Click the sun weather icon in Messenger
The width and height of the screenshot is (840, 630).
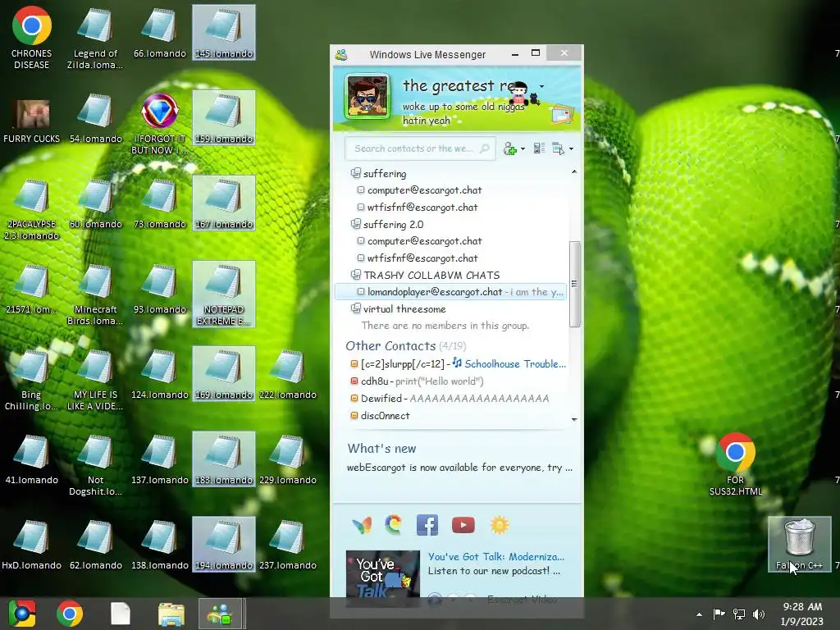point(500,525)
